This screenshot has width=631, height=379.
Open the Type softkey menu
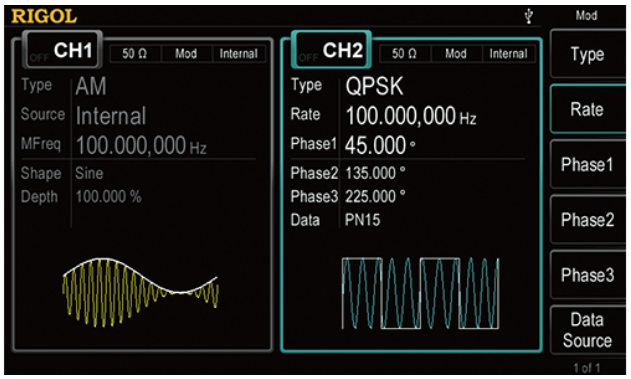click(588, 54)
